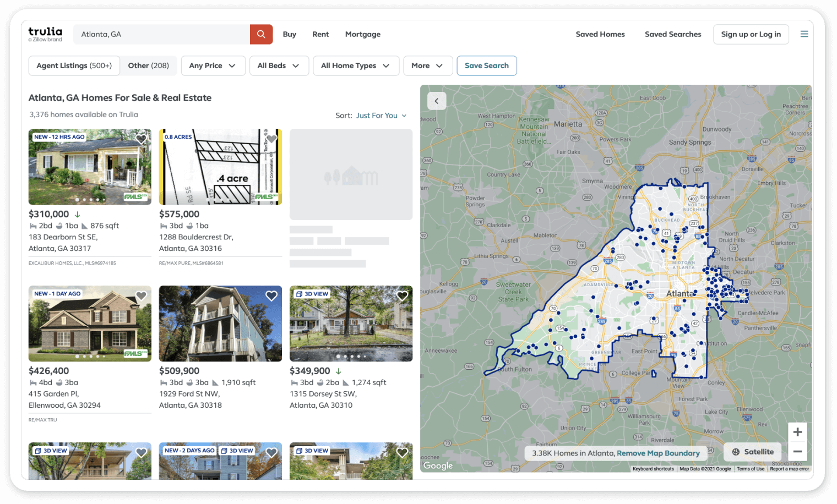
Task: Open map Keyboard shortcuts
Action: pos(653,469)
